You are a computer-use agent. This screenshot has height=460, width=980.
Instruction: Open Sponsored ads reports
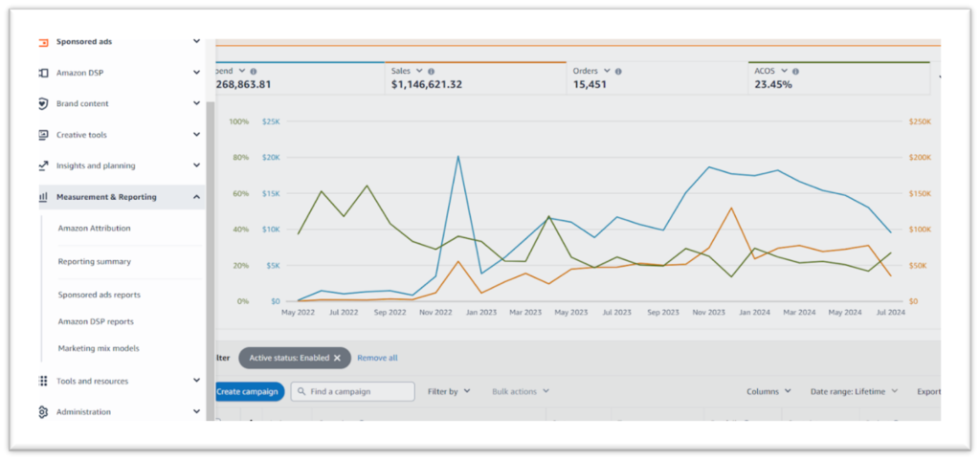click(x=99, y=295)
